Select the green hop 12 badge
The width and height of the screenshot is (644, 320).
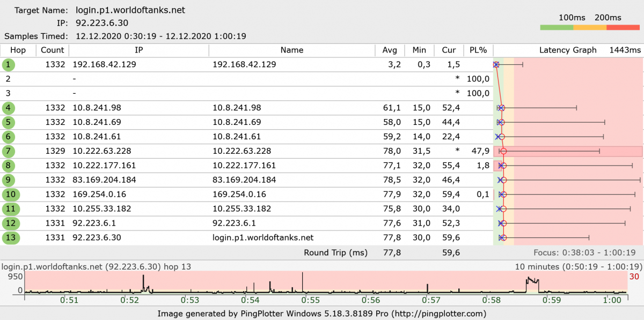10,224
